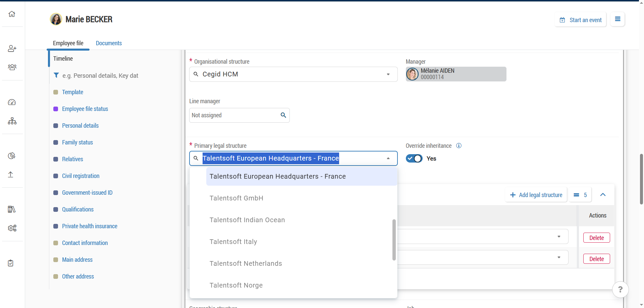Choose Talentsoft Italy option
Image resolution: width=644 pixels, height=308 pixels.
[x=233, y=242]
